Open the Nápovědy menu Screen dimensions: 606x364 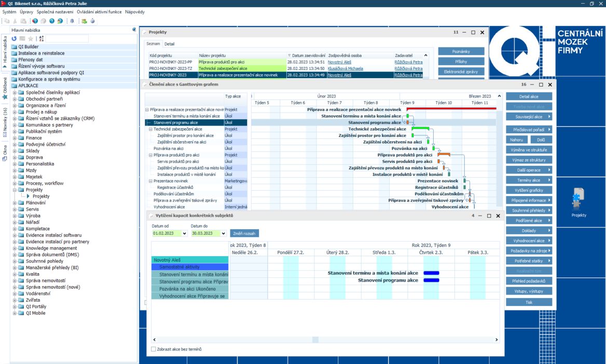[x=135, y=11]
